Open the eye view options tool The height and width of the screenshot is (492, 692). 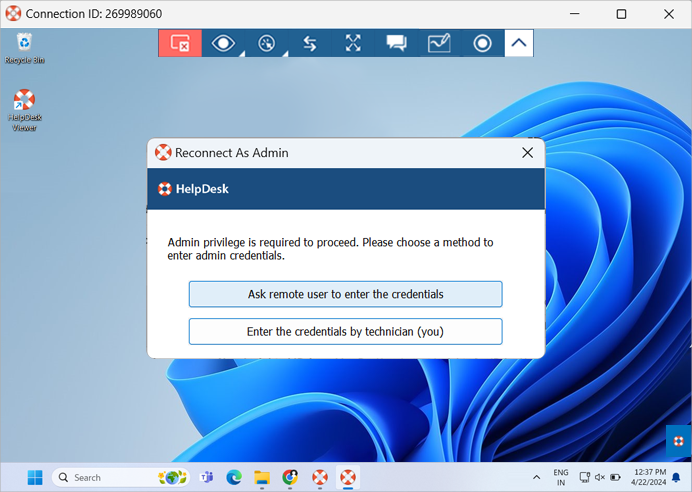223,43
